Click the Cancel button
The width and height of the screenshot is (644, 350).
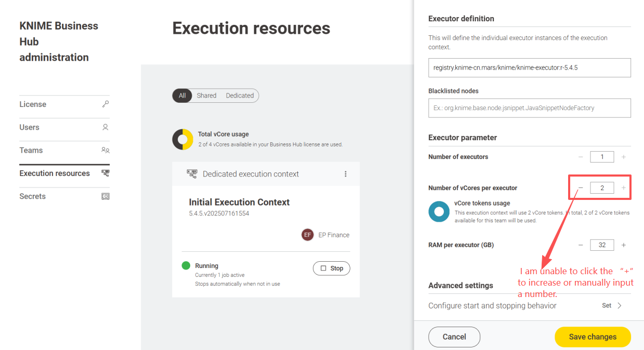454,336
